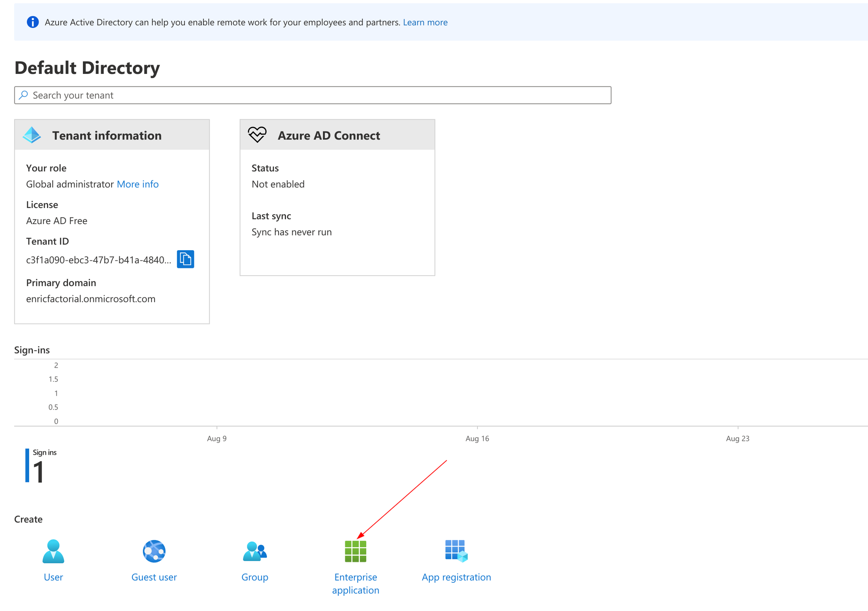
Task: Click the Azure AD Free license text
Action: (56, 221)
